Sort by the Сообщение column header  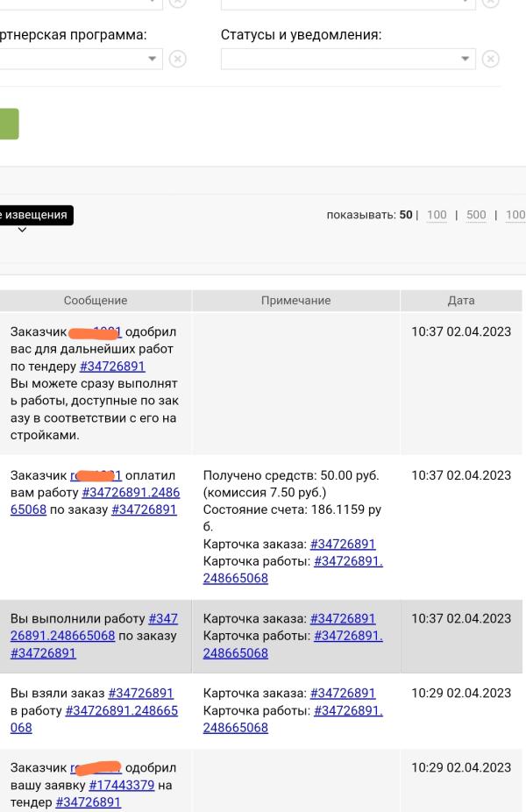[x=96, y=301]
